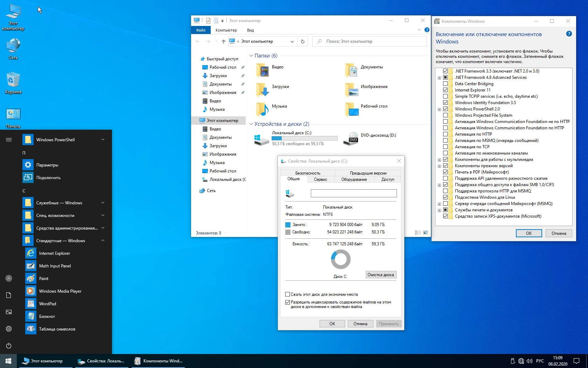Screen dimensions: 588x368
Task: Open Панель control panel desktop icon
Action: click(13, 118)
